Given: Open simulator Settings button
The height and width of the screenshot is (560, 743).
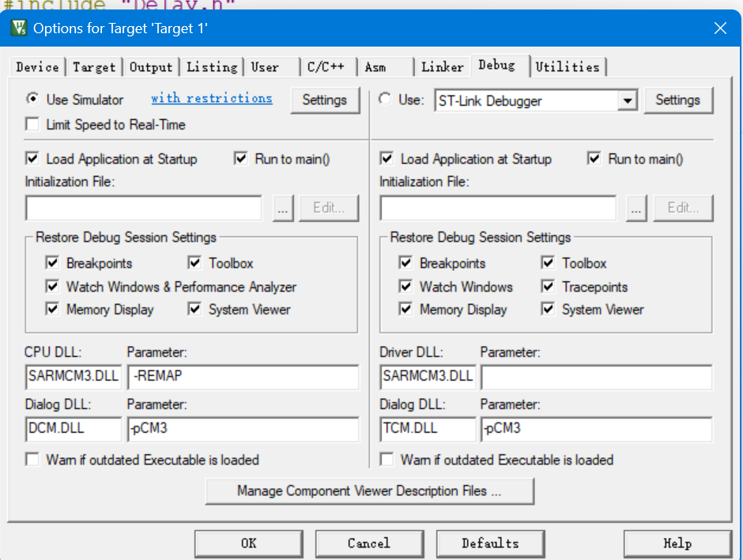Looking at the screenshot, I should [x=325, y=100].
